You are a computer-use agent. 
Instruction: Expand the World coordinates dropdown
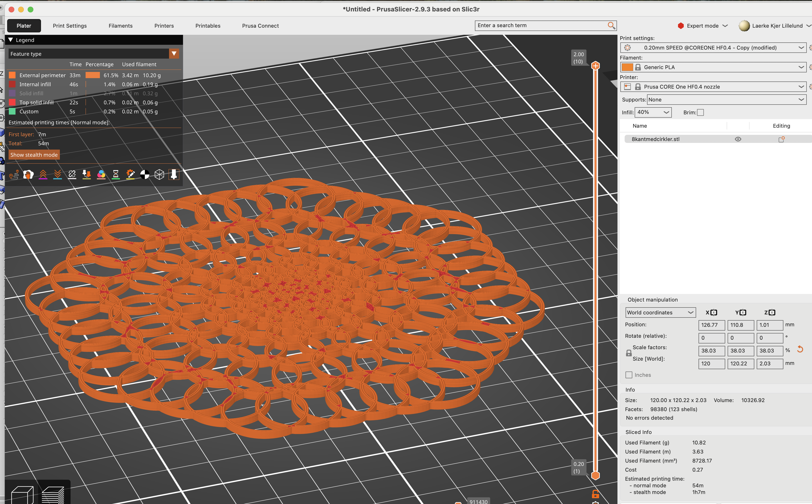(x=660, y=312)
